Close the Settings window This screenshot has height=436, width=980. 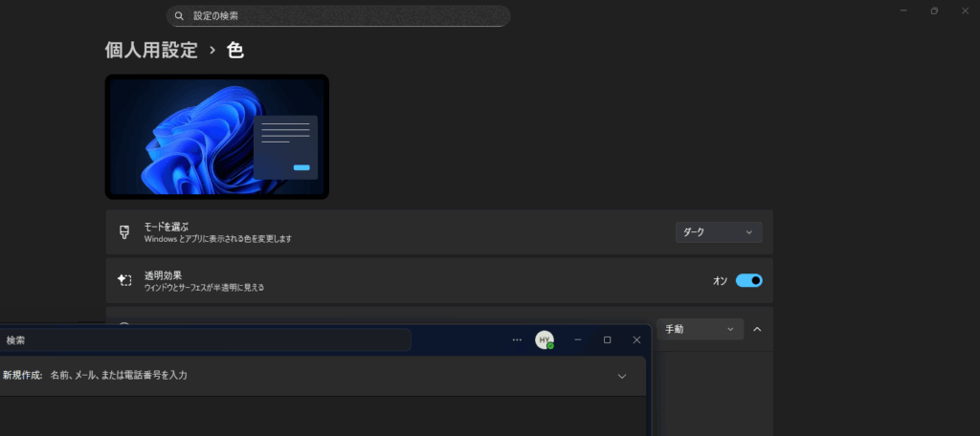pos(967,11)
